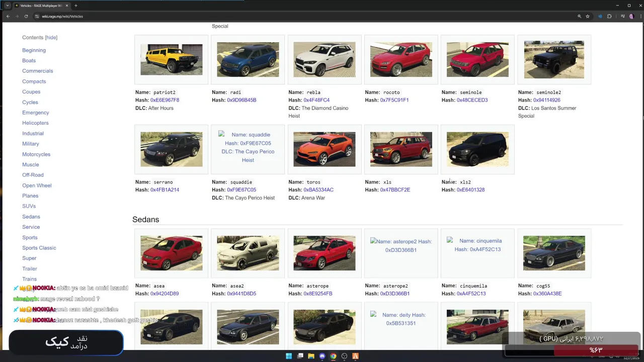Open the zoom magnifier in address bar
Image resolution: width=644 pixels, height=362 pixels.
point(580,16)
